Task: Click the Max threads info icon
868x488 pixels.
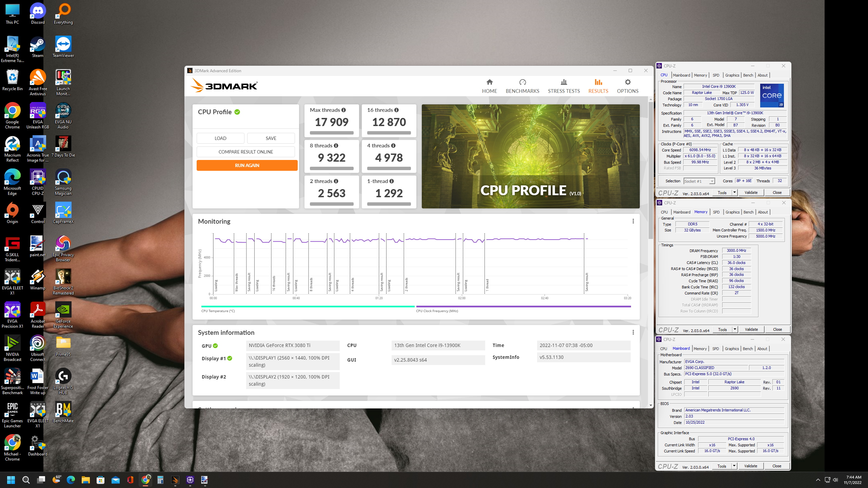Action: (x=343, y=110)
